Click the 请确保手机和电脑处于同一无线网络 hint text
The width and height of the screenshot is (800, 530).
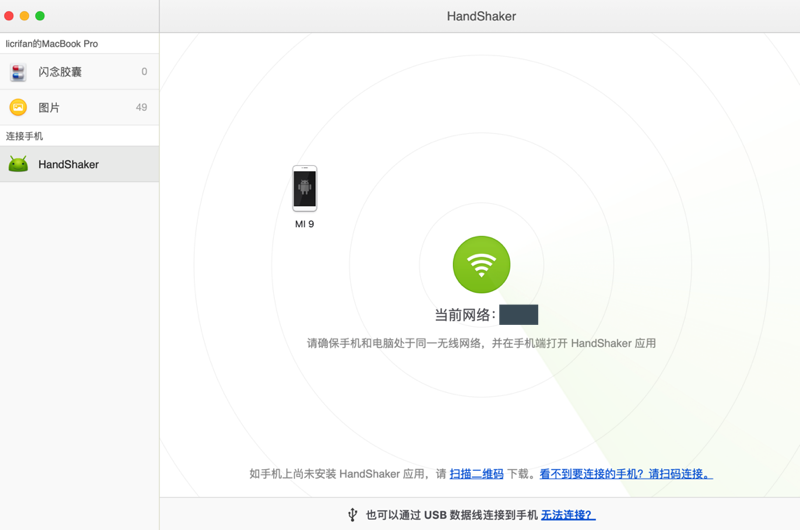481,343
